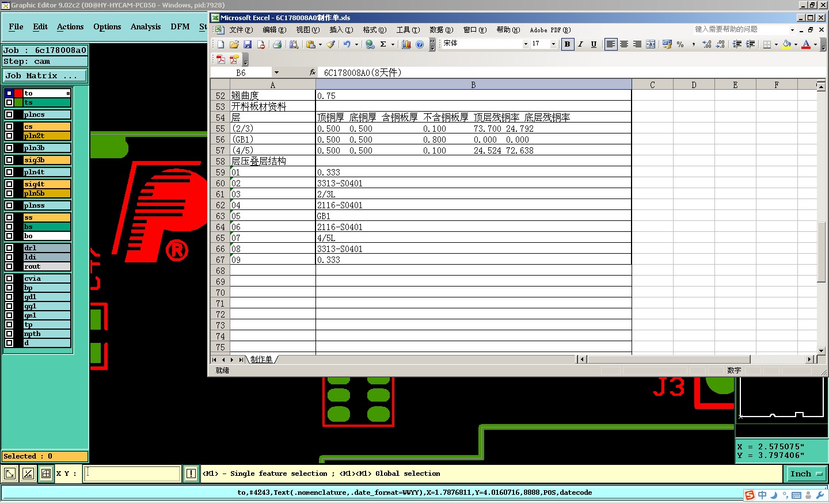Toggle visibility box of layer 'npth'

9,334
